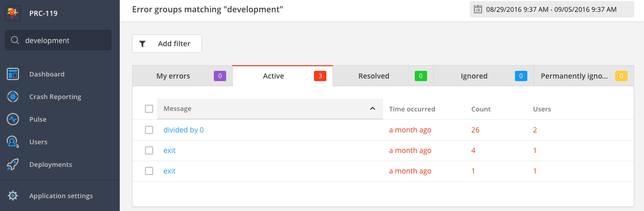The image size is (644, 211).
Task: Switch to the My errors tab
Action: 173,76
